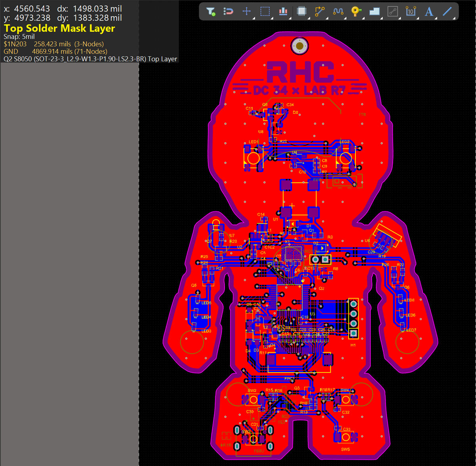Select the SW5 button component
Viewport: 476px width, 466px height.
(x=345, y=437)
